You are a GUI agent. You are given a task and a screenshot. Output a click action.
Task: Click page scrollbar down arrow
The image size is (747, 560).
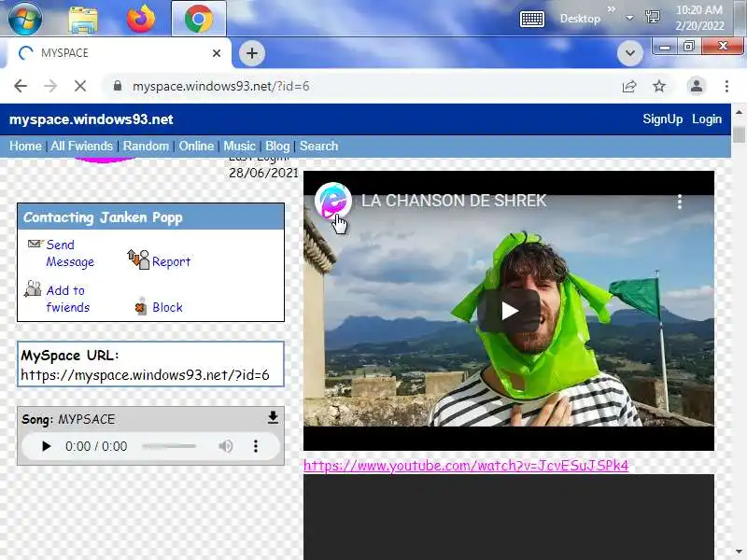tap(739, 553)
